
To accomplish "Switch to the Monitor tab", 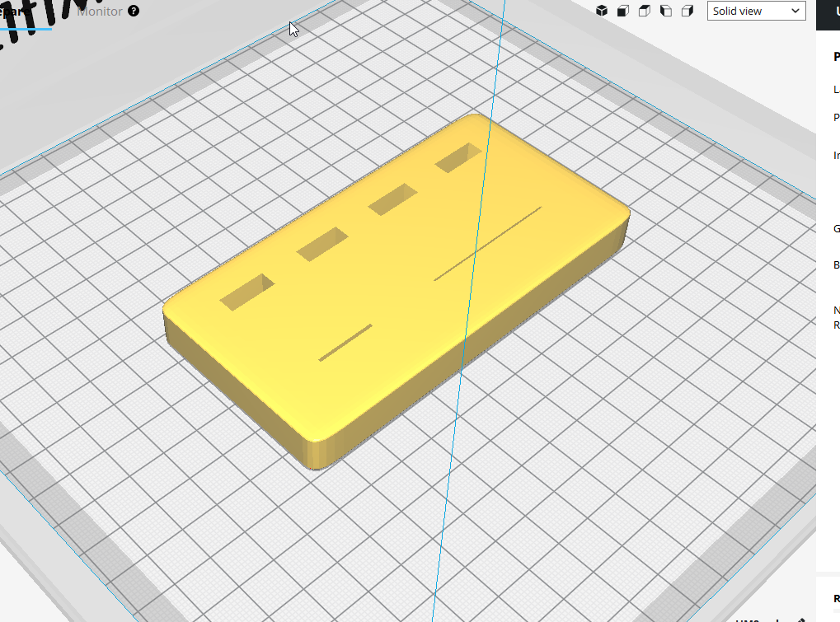I will (x=100, y=12).
